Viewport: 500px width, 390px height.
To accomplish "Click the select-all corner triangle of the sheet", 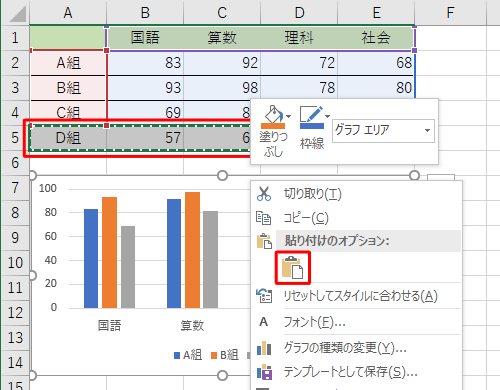I will point(17,14).
